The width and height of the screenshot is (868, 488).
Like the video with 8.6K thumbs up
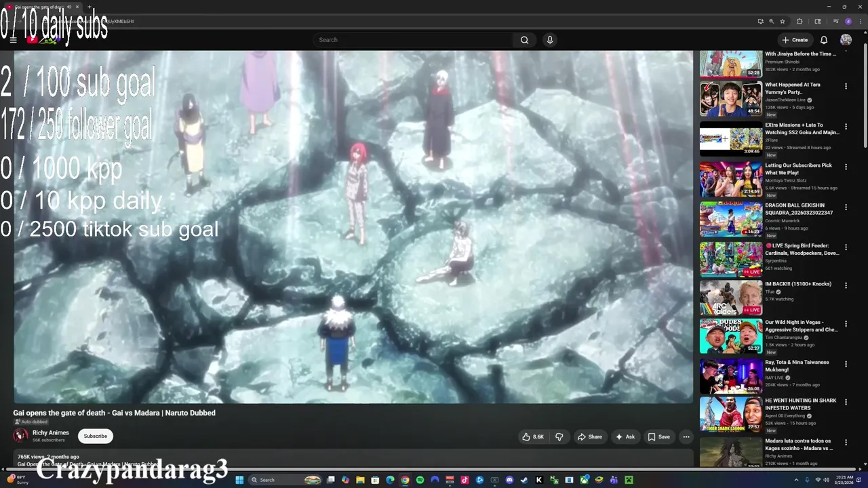pyautogui.click(x=533, y=436)
